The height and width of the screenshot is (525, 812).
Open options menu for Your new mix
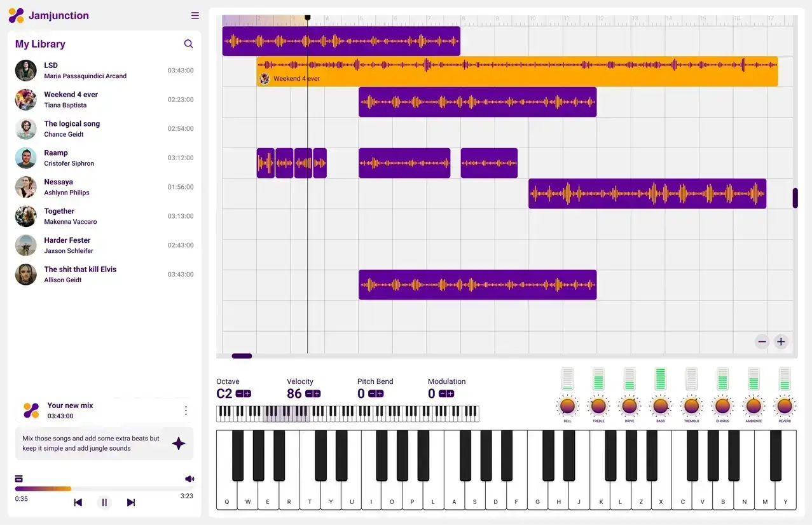(x=185, y=410)
